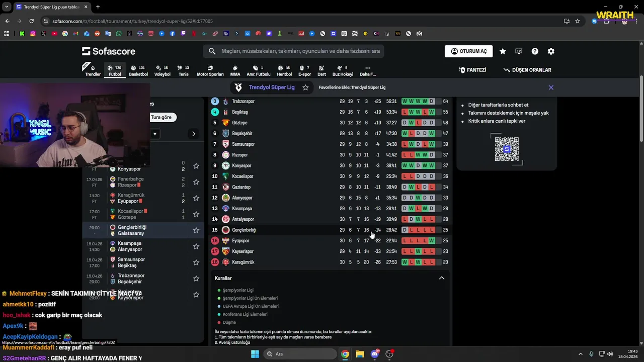Viewport: 644px width, 362px height.
Task: Click Karagümrük in the standings table
Action: (x=243, y=262)
